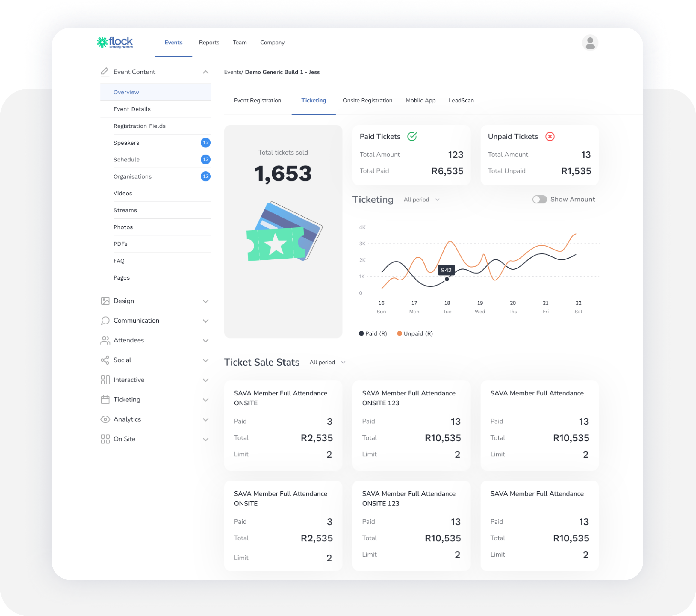Click the Analytics eye icon
The height and width of the screenshot is (616, 696).
(105, 419)
